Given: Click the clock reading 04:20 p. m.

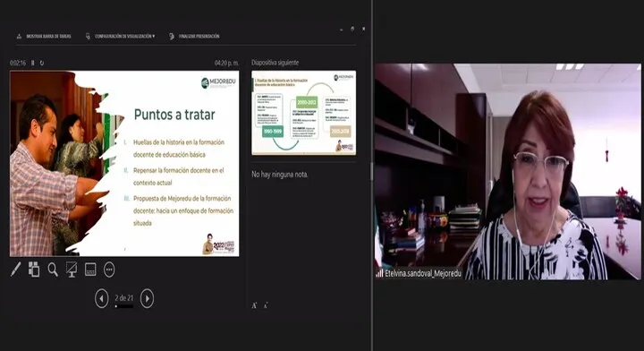Looking at the screenshot, I should [226, 63].
